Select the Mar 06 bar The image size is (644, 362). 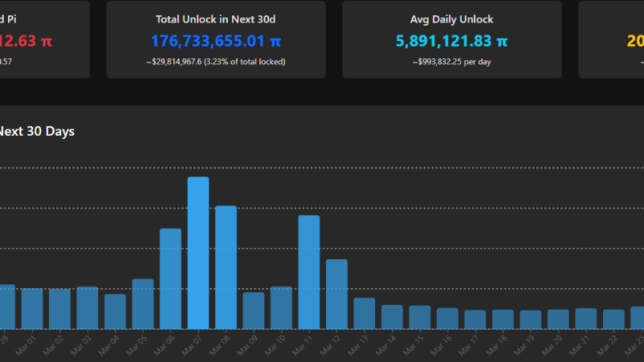pyautogui.click(x=170, y=278)
